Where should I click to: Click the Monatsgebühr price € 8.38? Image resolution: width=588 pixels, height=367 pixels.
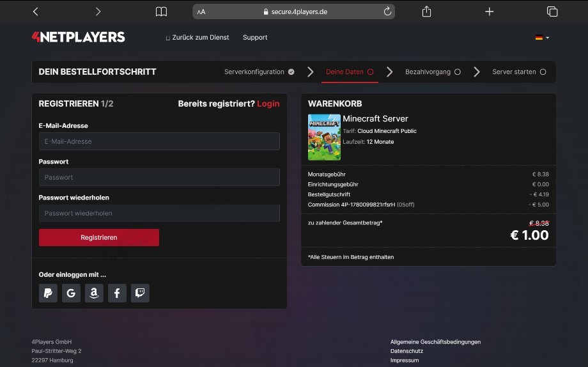tap(540, 174)
